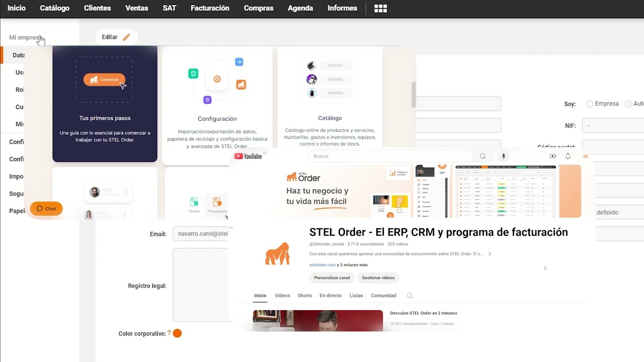This screenshot has width=644, height=362.
Task: Click the purple trash icon in Configuración card
Action: click(207, 100)
